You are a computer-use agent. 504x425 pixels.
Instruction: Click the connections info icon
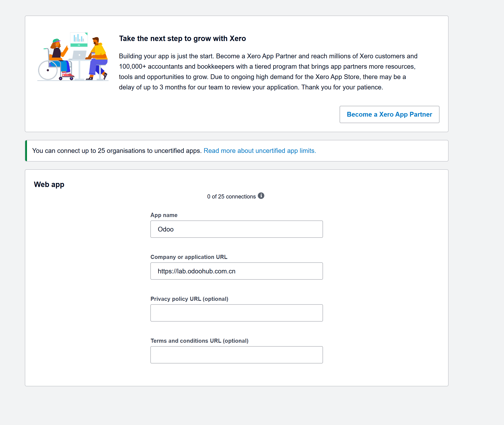point(261,196)
